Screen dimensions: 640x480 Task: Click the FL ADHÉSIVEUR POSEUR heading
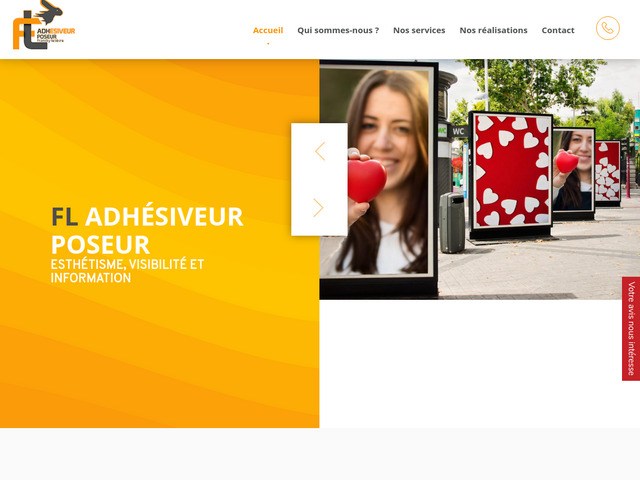(x=147, y=230)
